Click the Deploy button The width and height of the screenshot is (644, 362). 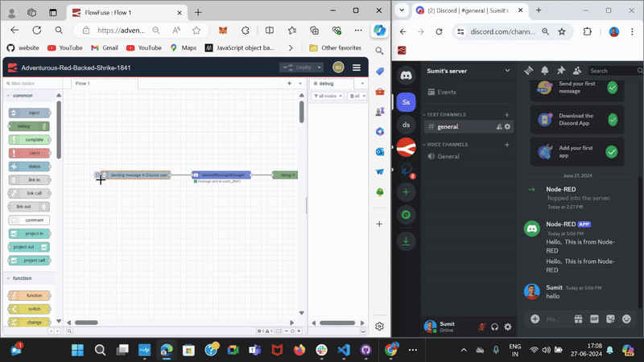(297, 68)
